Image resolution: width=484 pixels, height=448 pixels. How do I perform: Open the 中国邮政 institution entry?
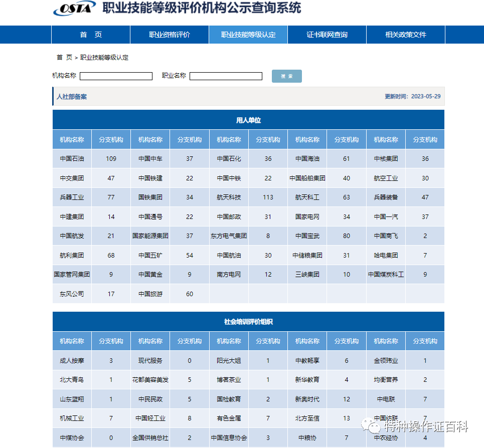(x=229, y=217)
